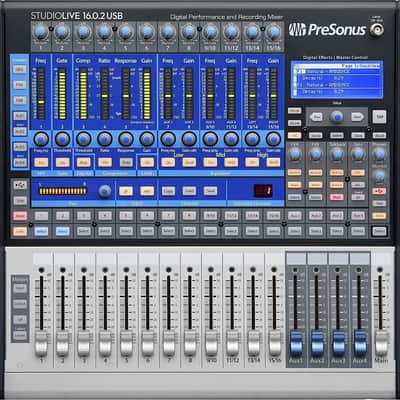Click the numbered 15/16 channel button
This screenshot has height=400, width=400.
pos(273,216)
